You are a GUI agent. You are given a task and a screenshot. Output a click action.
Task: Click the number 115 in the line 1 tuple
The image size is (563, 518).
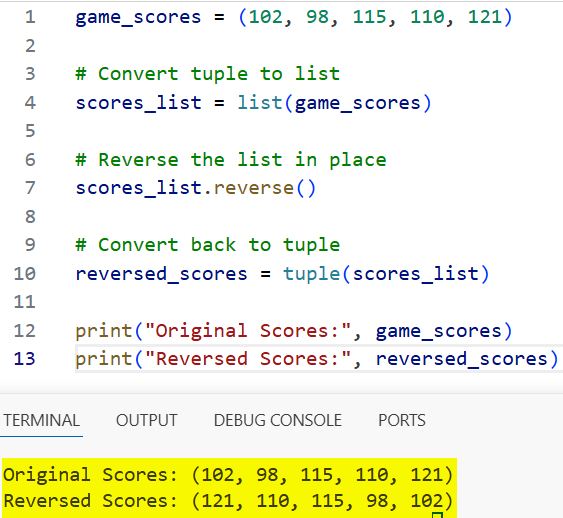pyautogui.click(x=369, y=17)
